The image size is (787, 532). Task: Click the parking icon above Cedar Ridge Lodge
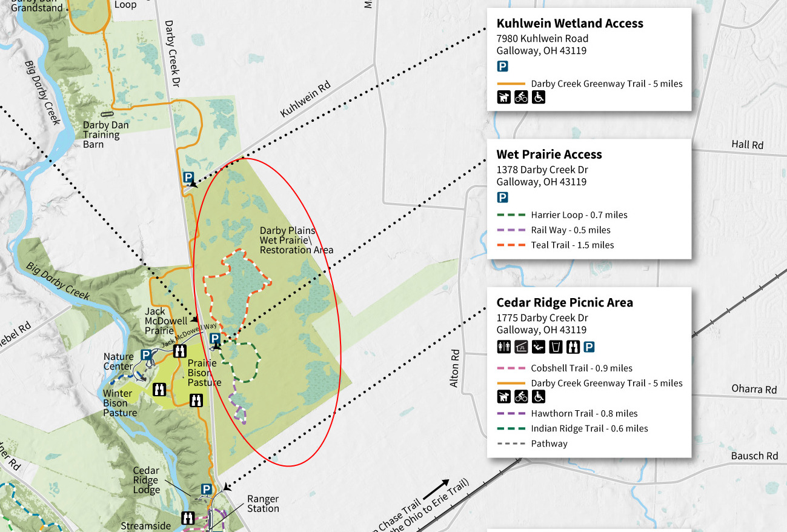coord(206,490)
